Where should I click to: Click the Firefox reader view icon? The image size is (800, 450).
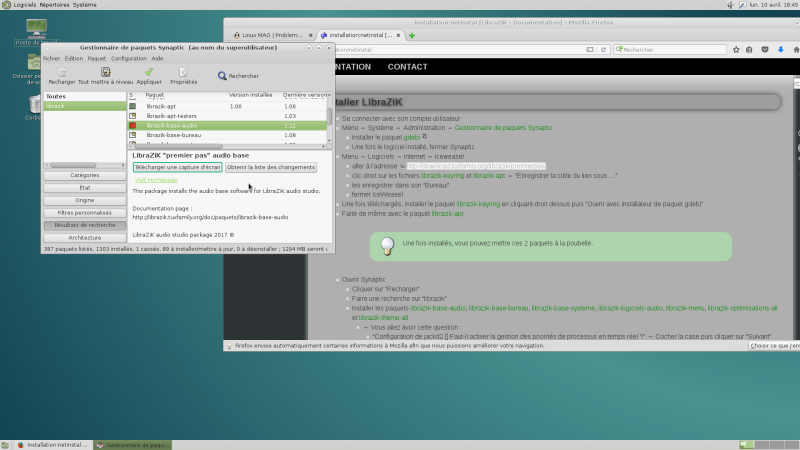coord(590,49)
